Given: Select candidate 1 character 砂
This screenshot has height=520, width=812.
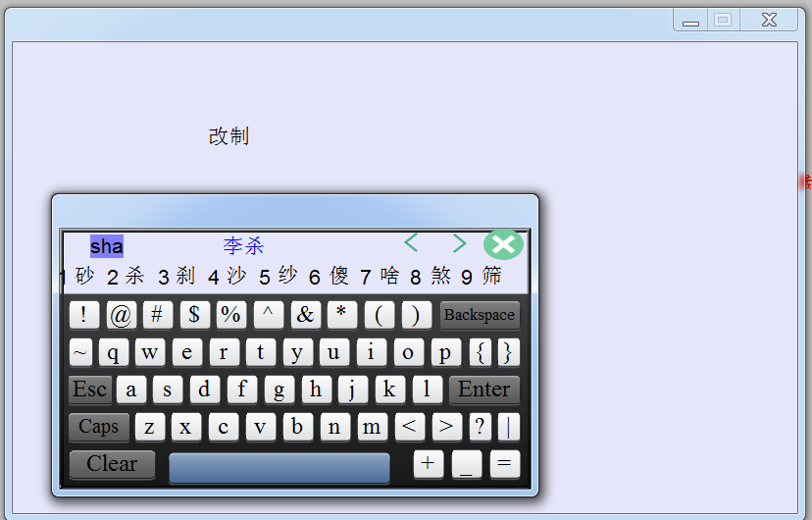Looking at the screenshot, I should pyautogui.click(x=84, y=276).
